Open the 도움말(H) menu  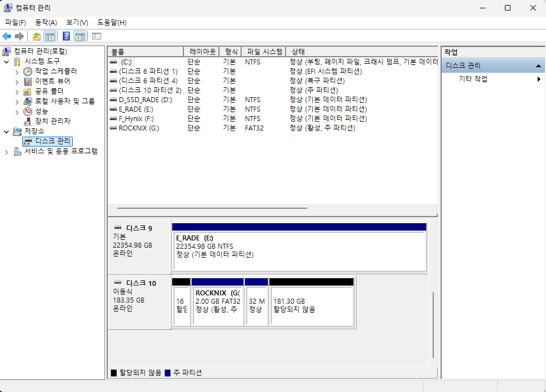112,23
